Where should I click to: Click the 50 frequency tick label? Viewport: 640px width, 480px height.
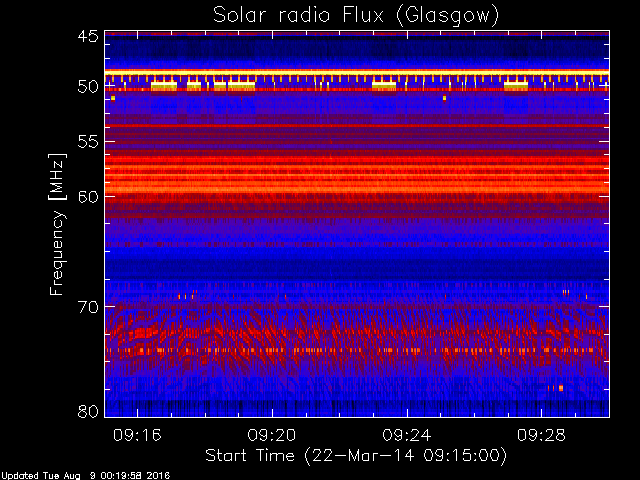point(88,87)
